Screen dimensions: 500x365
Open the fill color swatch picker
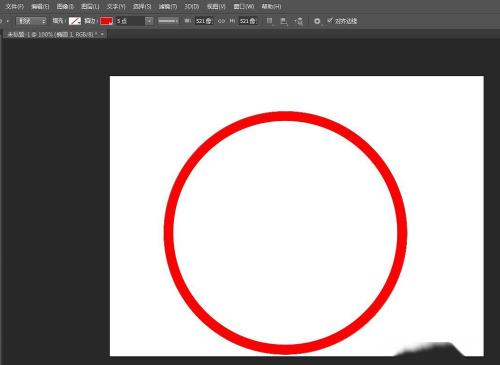[75, 21]
